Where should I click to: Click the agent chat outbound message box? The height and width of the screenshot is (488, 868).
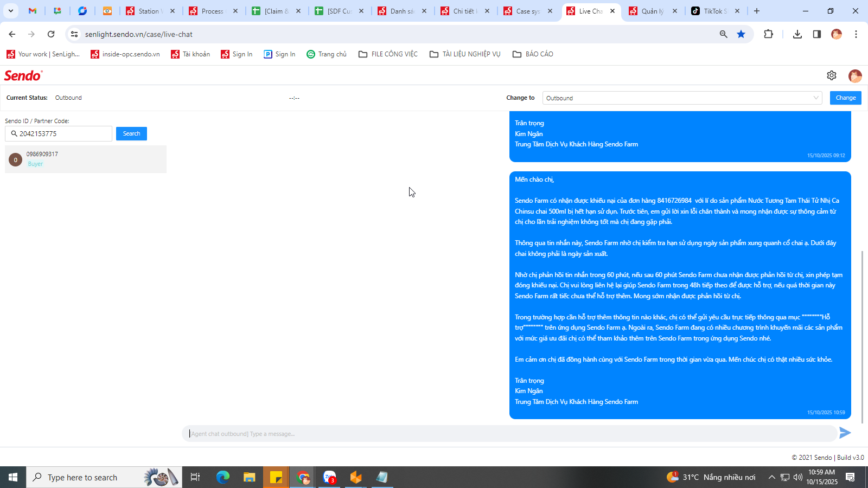(x=509, y=434)
